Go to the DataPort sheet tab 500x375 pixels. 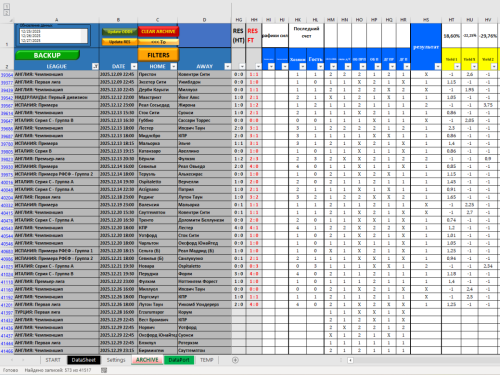pyautogui.click(x=179, y=360)
